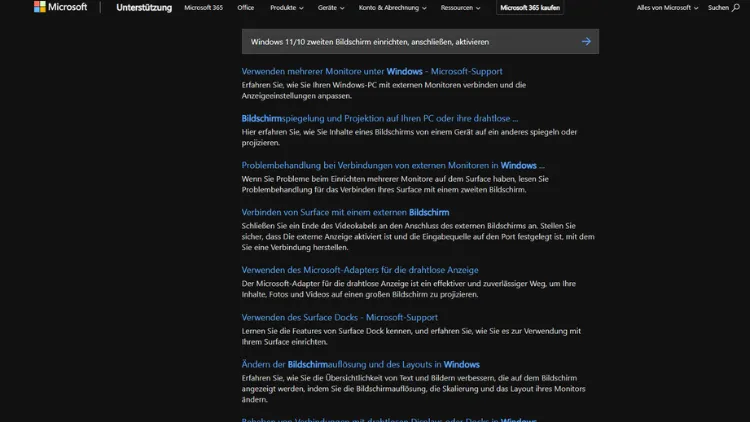Screen dimensions: 750x422
Task: Click the Microsoft logo icon
Action: [40, 7]
